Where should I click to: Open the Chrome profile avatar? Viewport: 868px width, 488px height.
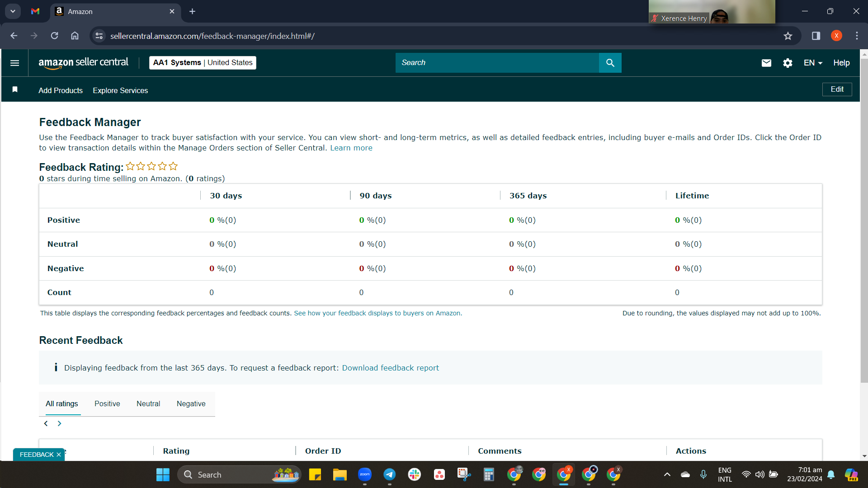836,36
